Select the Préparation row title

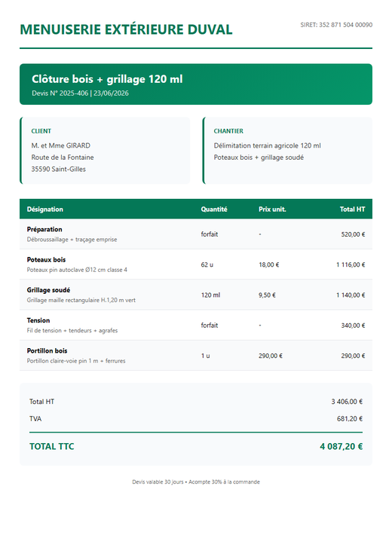click(44, 229)
